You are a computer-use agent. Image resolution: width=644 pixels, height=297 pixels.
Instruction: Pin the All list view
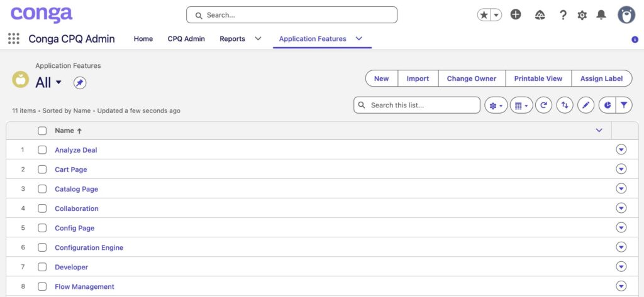[80, 84]
